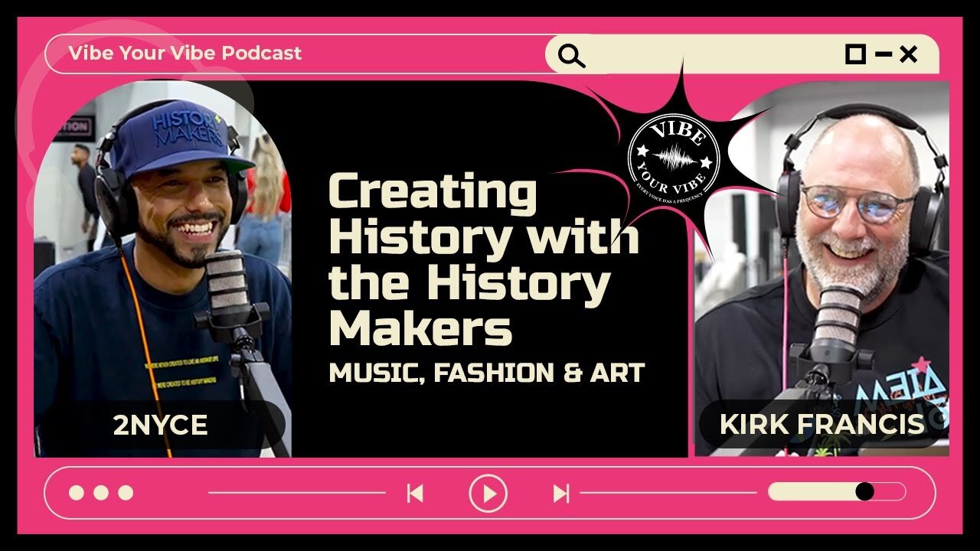Click the left photo of the man in the blue cap
The width and height of the screenshot is (980, 551).
tap(162, 269)
